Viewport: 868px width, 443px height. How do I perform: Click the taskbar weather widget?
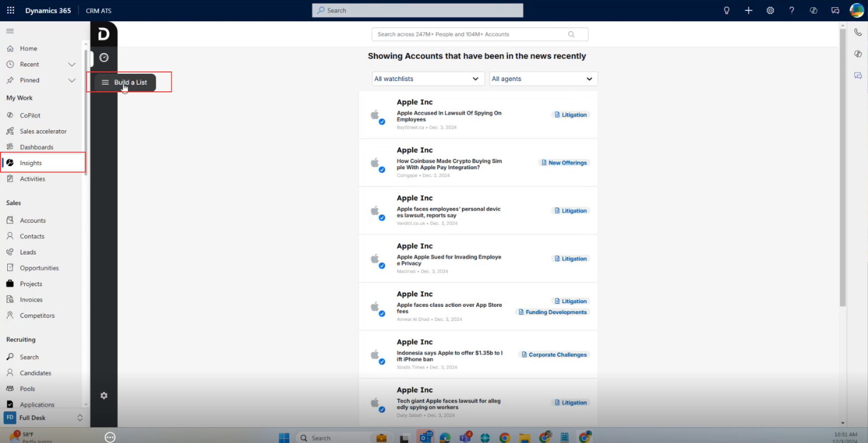(31, 437)
